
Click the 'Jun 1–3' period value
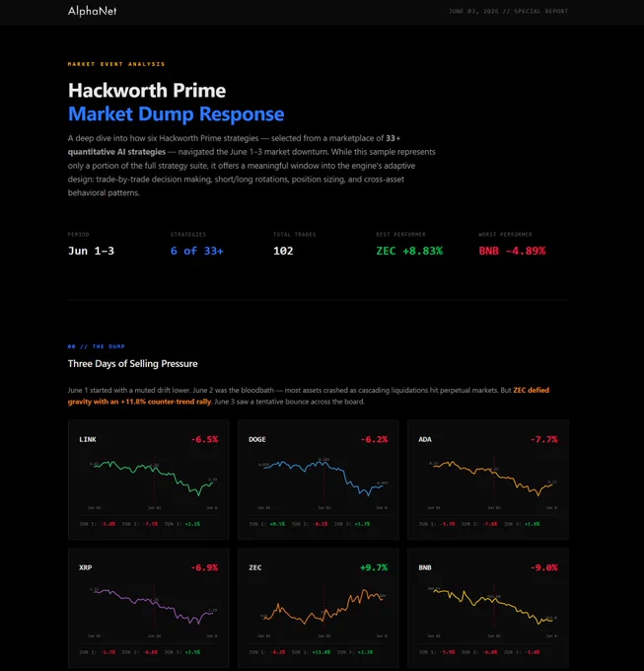pyautogui.click(x=91, y=251)
